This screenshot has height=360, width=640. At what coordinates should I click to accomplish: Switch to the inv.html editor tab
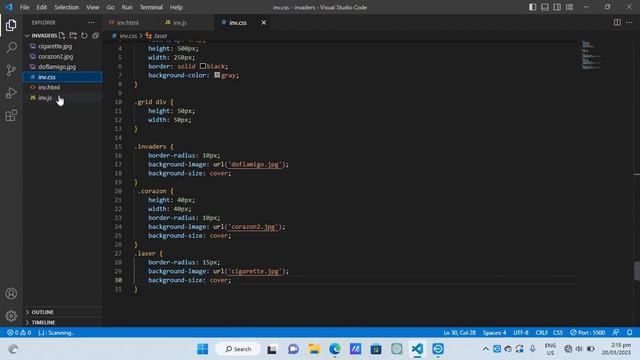pos(127,22)
